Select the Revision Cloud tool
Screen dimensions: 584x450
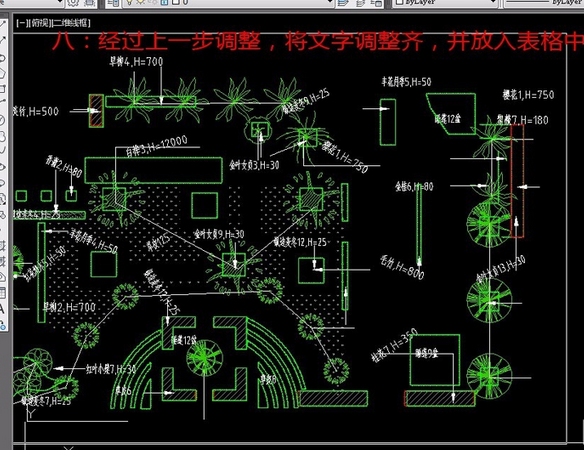coord(2,136)
